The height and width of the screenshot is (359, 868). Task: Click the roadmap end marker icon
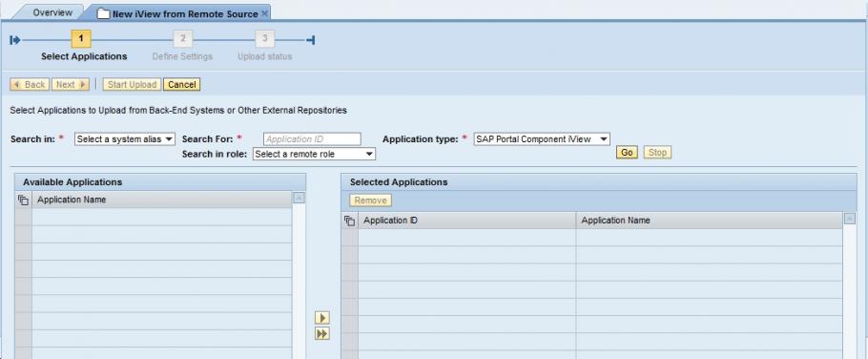click(x=311, y=40)
